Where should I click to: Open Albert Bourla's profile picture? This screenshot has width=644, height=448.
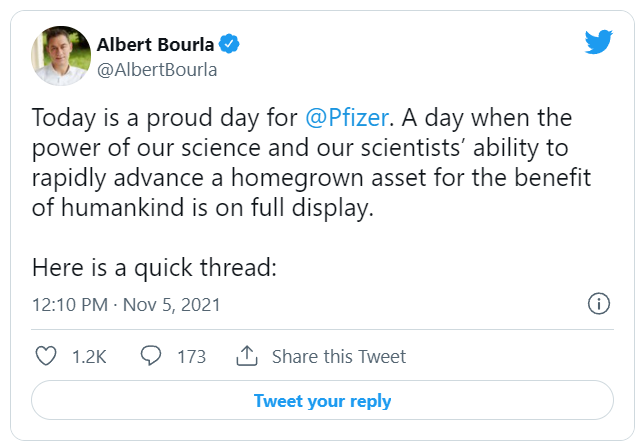pyautogui.click(x=61, y=56)
